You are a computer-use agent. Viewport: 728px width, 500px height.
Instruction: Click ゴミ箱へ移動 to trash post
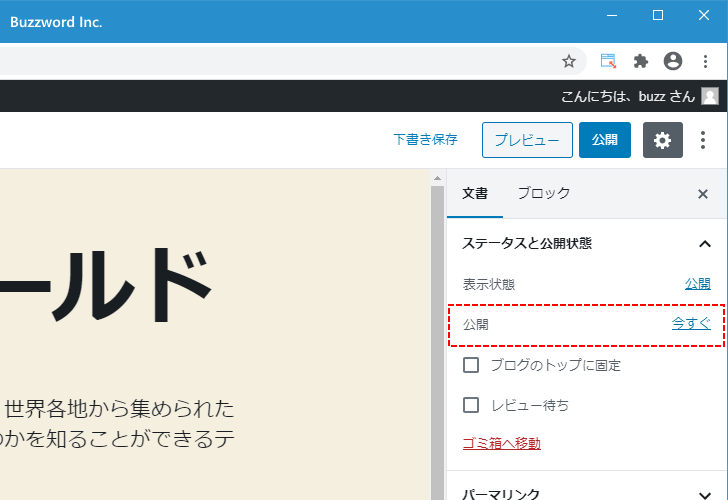point(501,443)
